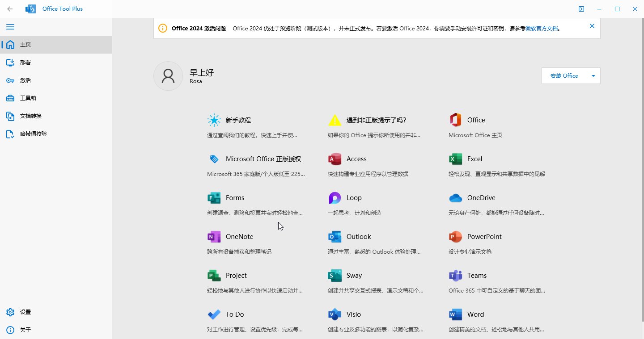
Task: Select the OneDrive cloud icon
Action: [x=455, y=198]
